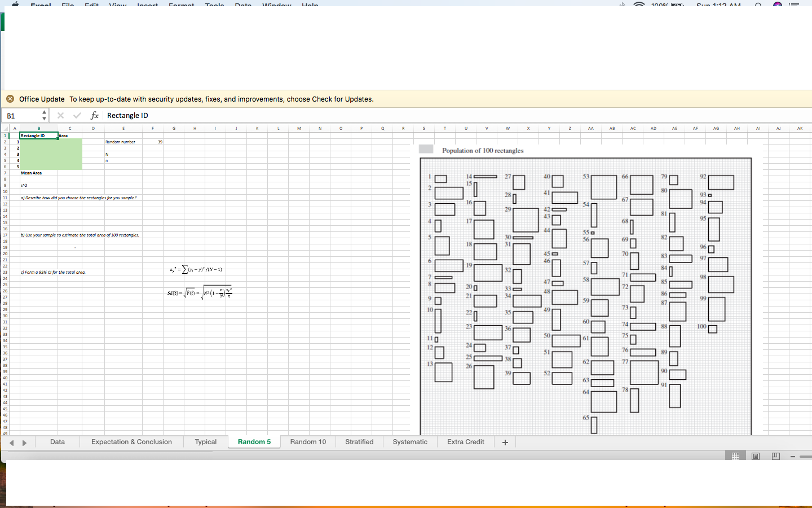Click the Wi-Fi icon in the menu bar
Screen dimensions: 812x508
638,5
